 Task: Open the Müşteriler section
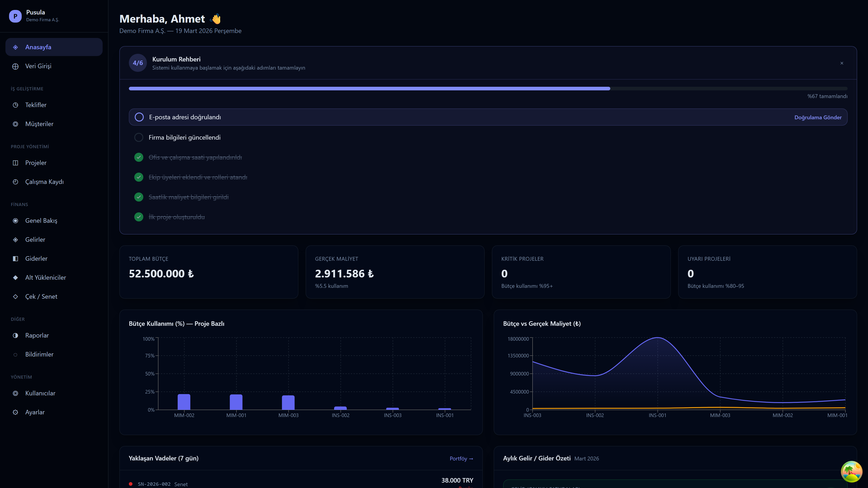39,124
